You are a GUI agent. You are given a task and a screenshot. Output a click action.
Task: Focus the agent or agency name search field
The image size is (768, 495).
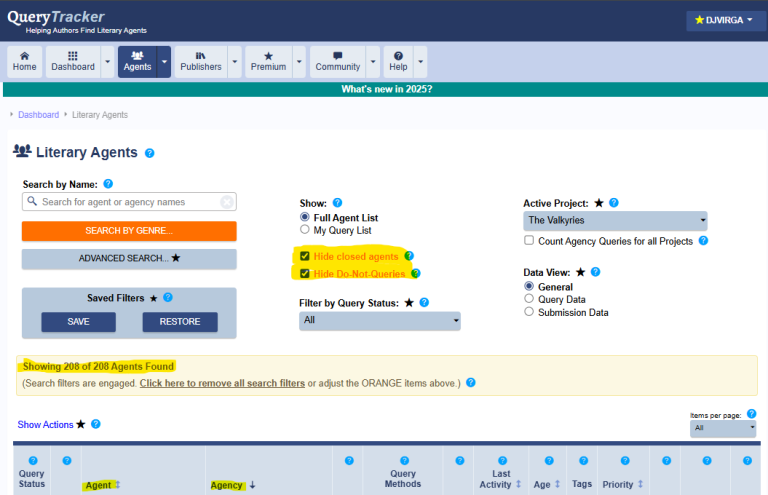(129, 202)
